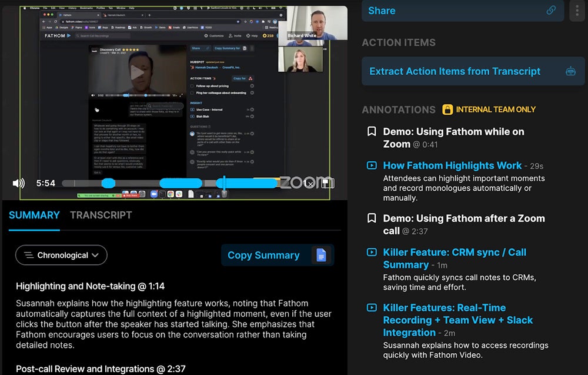Click the robot icon beside Extract Action Items
The width and height of the screenshot is (588, 375).
click(570, 71)
